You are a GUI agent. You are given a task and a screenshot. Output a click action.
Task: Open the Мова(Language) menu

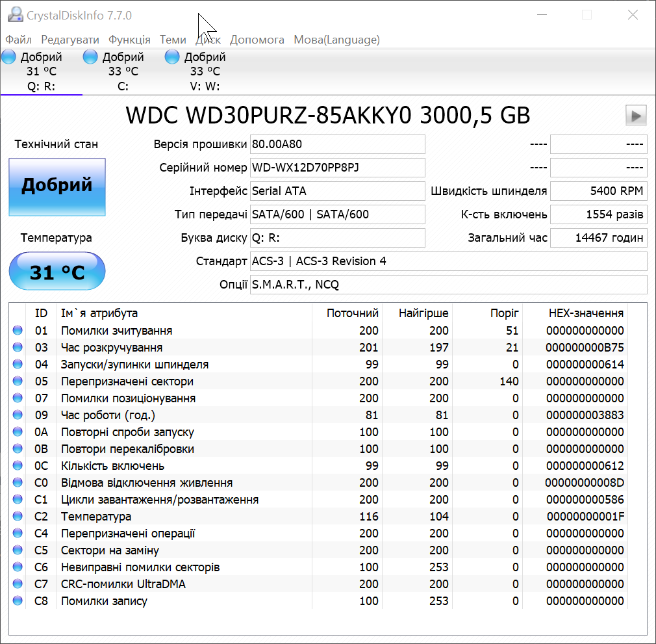click(337, 40)
